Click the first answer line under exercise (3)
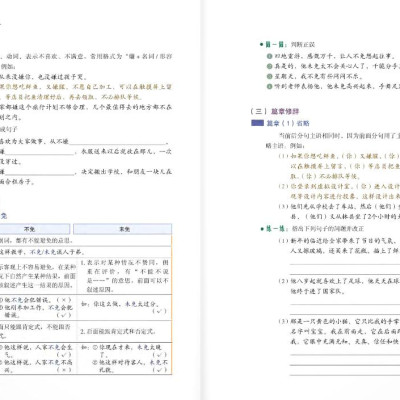400x400 pixels. tap(345, 355)
